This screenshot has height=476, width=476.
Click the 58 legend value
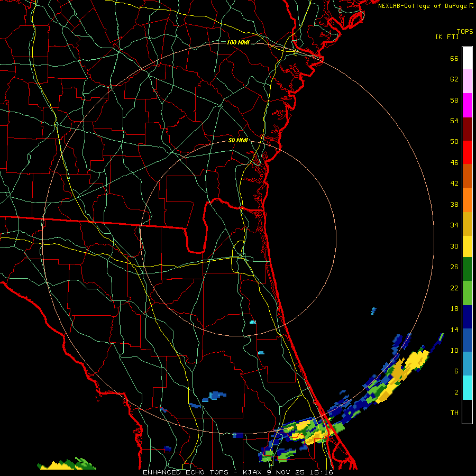click(x=454, y=100)
